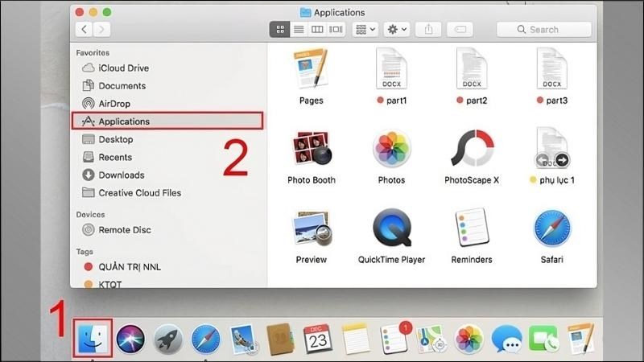Open the Preview application
Screen dimensions: 644x362
click(x=312, y=229)
